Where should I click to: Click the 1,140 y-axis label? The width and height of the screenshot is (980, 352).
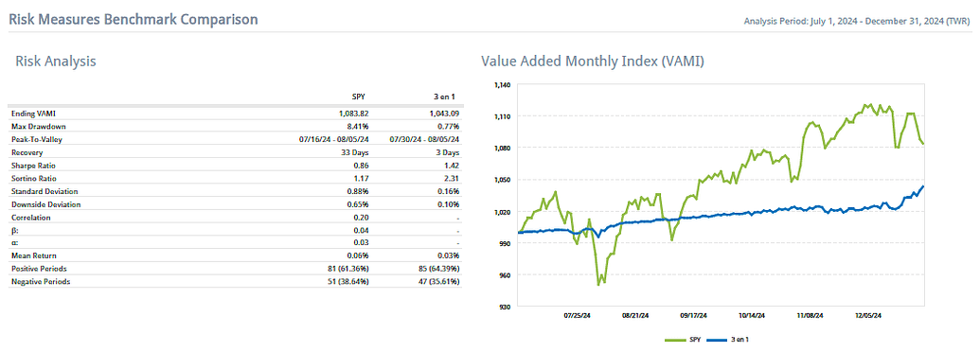tap(503, 84)
